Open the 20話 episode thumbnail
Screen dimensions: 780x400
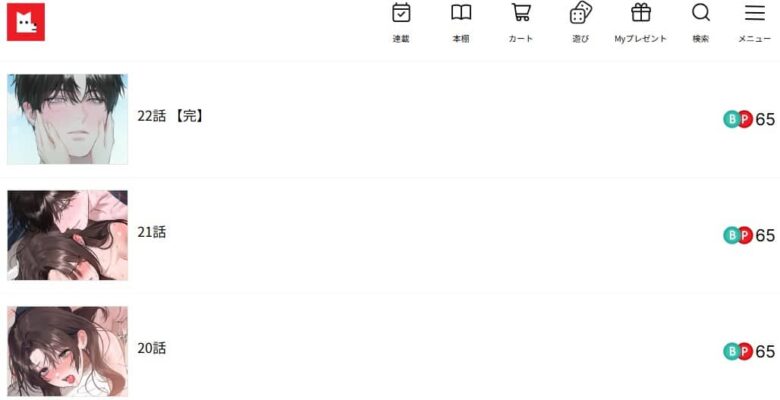pyautogui.click(x=67, y=351)
